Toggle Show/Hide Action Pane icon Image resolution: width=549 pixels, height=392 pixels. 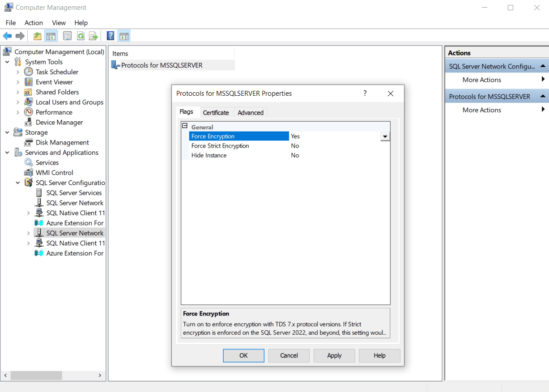(x=124, y=36)
